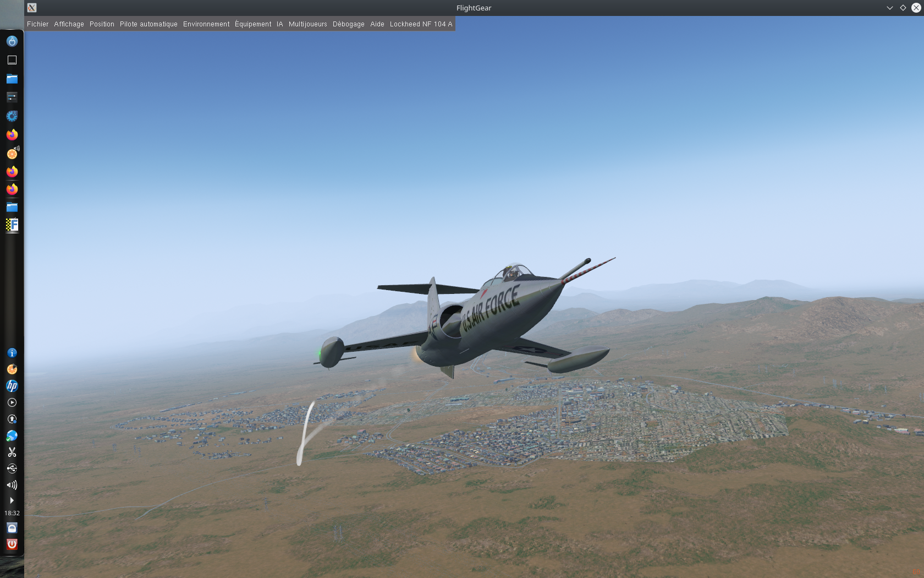Open the IA menu
924x578 pixels.
click(279, 24)
